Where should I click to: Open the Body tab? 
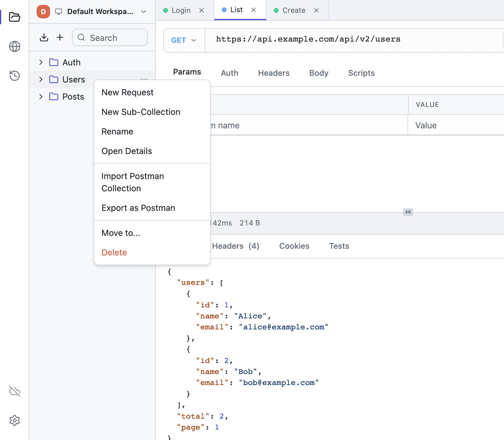pyautogui.click(x=319, y=73)
